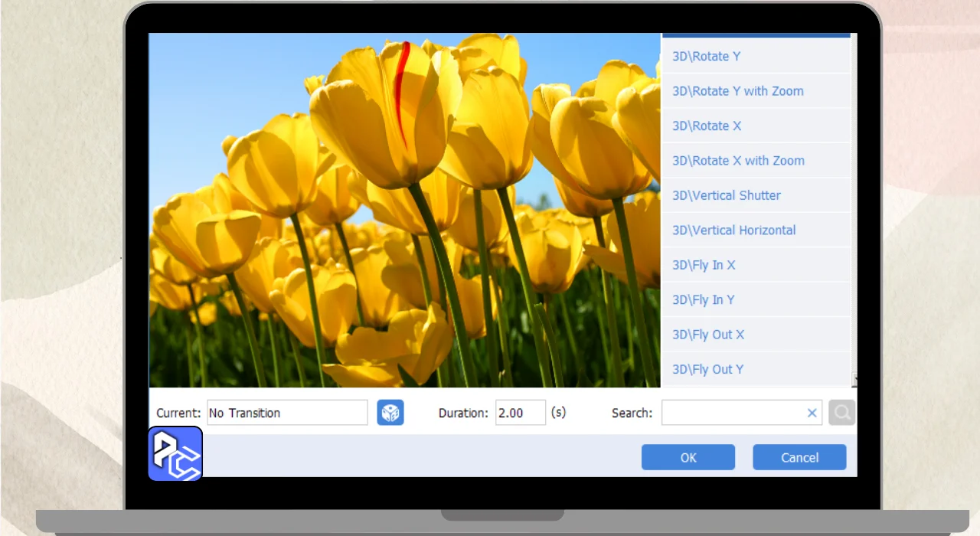This screenshot has height=536, width=980.
Task: Click the Duration input field
Action: 520,413
